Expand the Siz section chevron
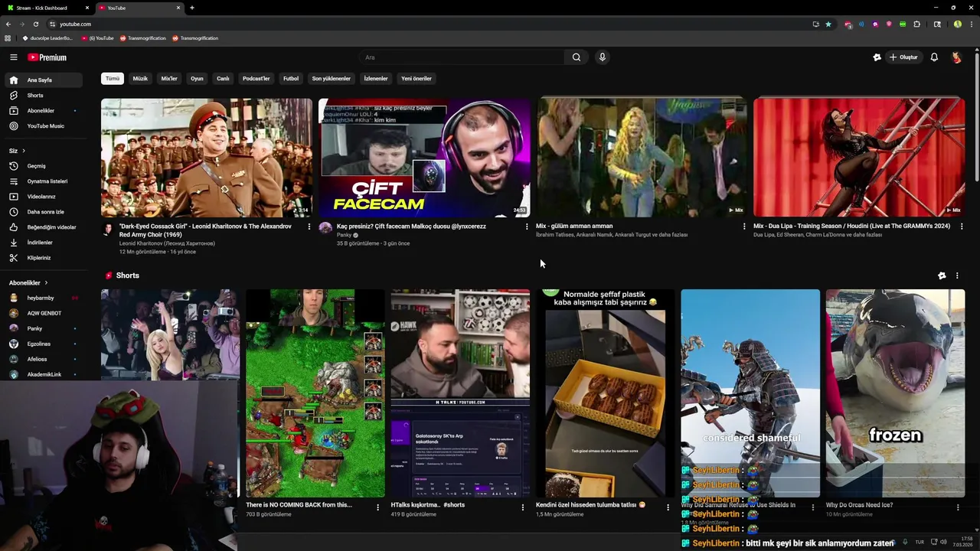Screen dimensions: 980x551 [x=24, y=151]
